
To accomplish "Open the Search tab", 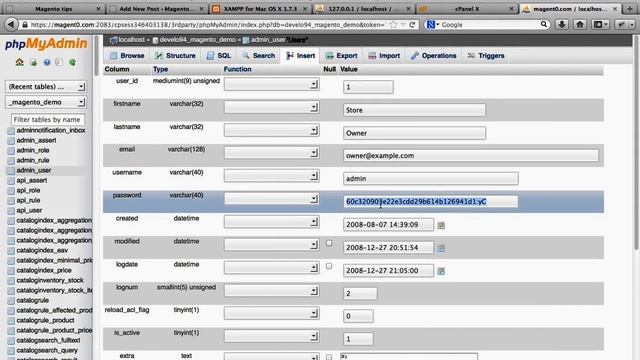I will (x=258, y=56).
